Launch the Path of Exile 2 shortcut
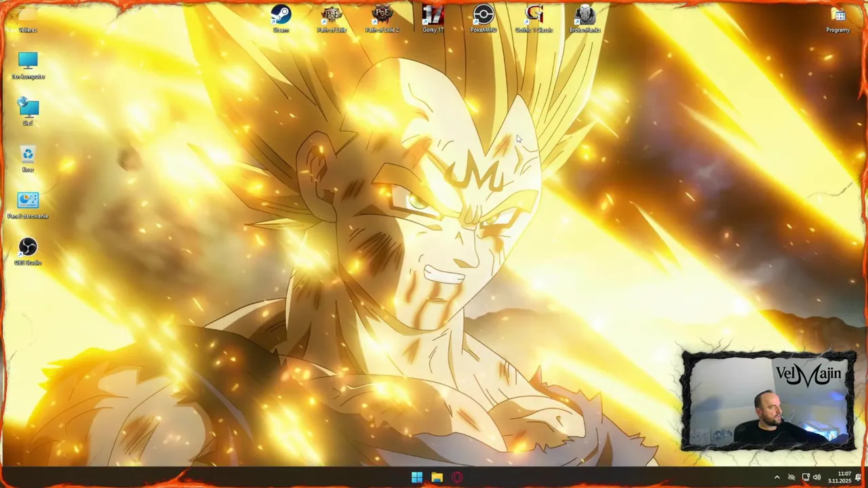Viewport: 868px width, 488px height. coord(382,18)
